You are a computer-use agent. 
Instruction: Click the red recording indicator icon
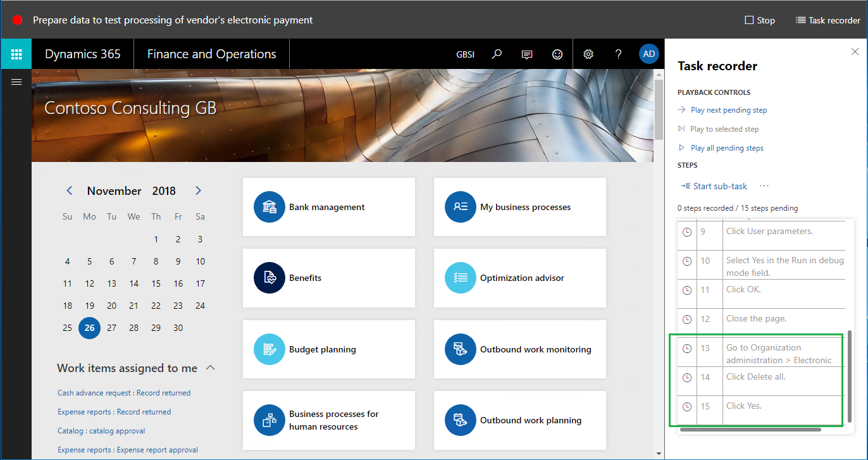coord(17,20)
